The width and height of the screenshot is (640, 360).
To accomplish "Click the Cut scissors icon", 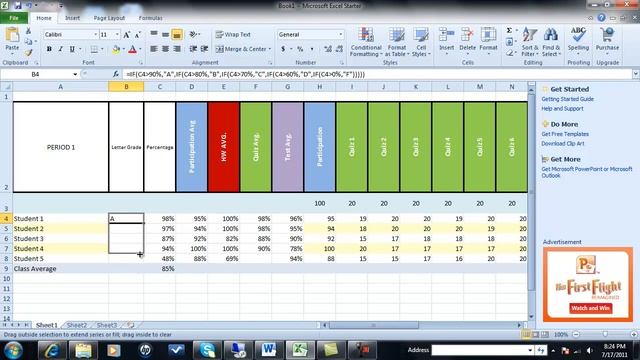I will 28,31.
